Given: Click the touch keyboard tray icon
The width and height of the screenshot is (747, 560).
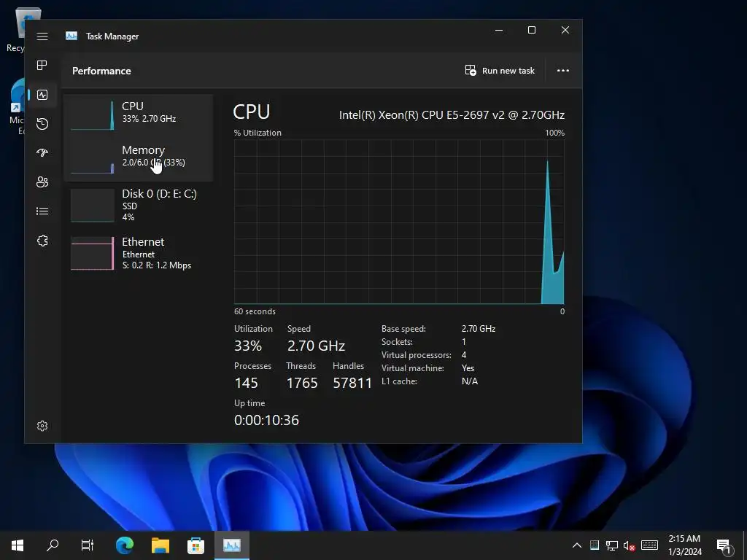Looking at the screenshot, I should (x=649, y=545).
